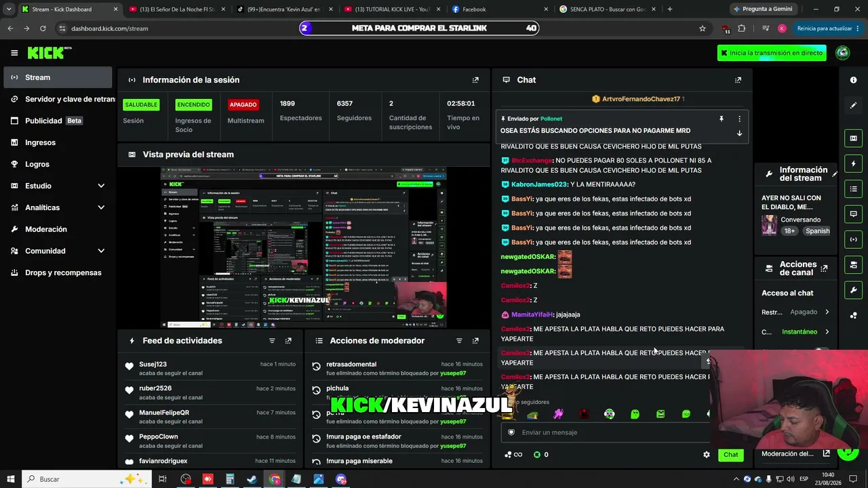Reload the page in Chrome
868x488 pixels.
[x=43, y=28]
